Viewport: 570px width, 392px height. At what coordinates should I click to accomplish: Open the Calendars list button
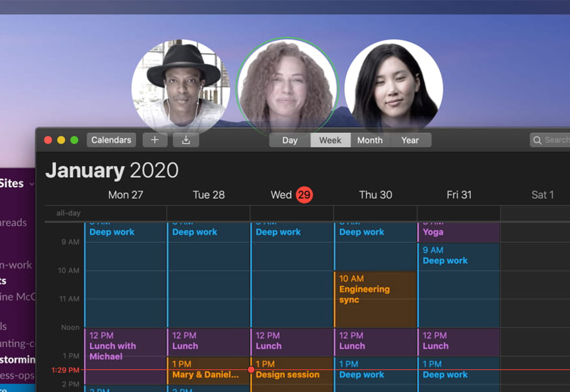pyautogui.click(x=111, y=140)
